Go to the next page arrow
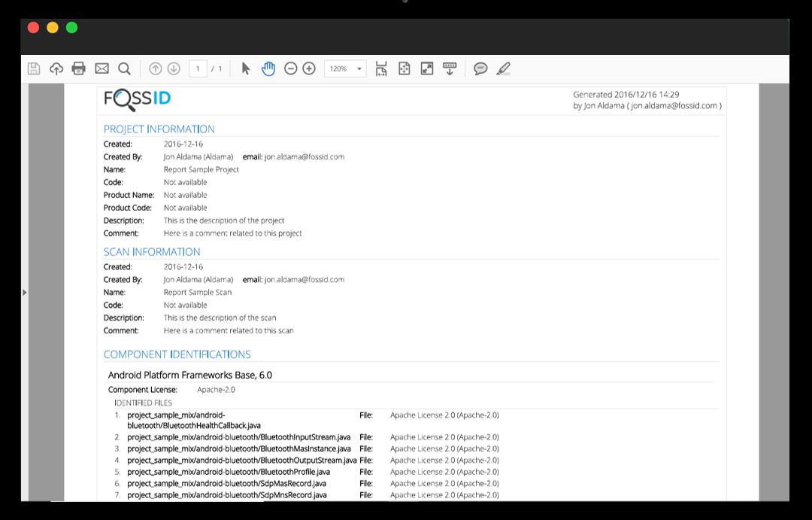The width and height of the screenshot is (812, 520). click(x=174, y=68)
